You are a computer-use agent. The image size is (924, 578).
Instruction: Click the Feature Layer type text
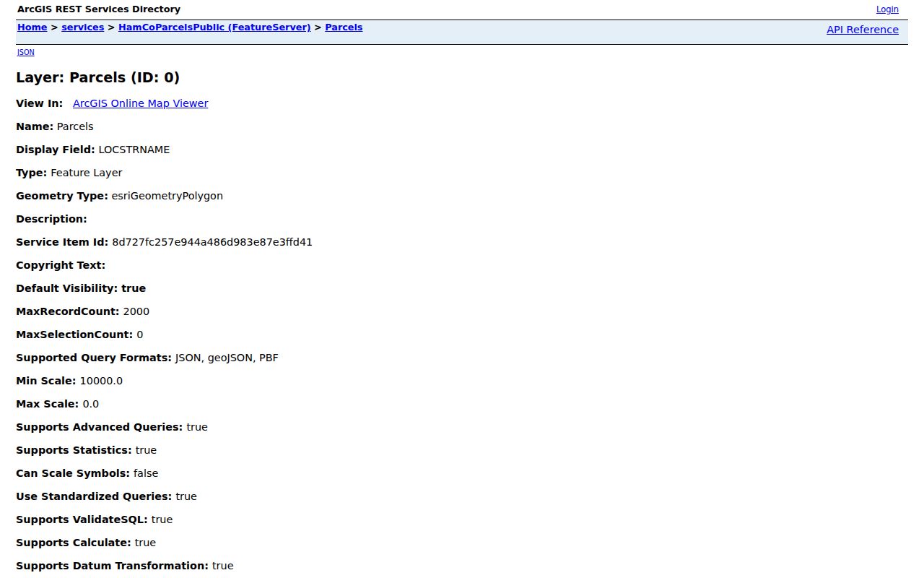point(87,173)
